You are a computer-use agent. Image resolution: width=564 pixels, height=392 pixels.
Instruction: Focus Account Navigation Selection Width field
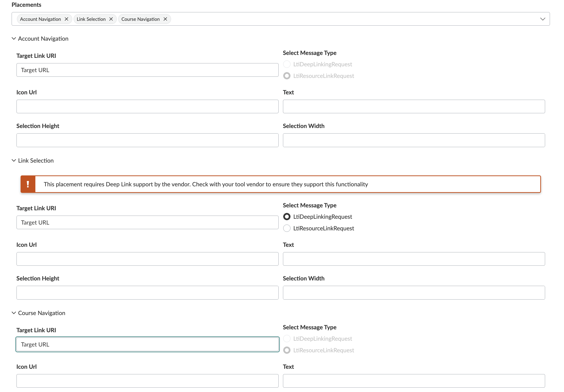[414, 140]
